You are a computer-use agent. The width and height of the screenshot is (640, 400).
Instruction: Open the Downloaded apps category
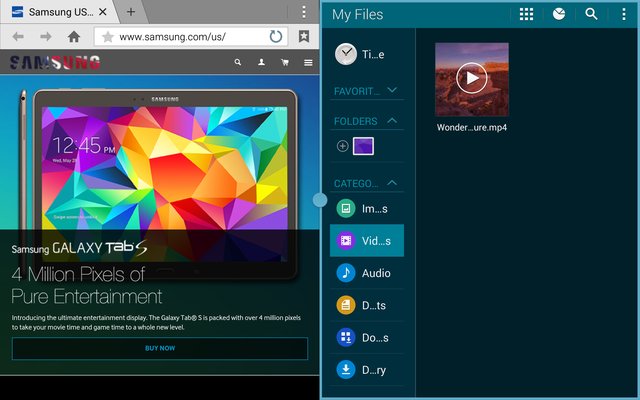367,338
